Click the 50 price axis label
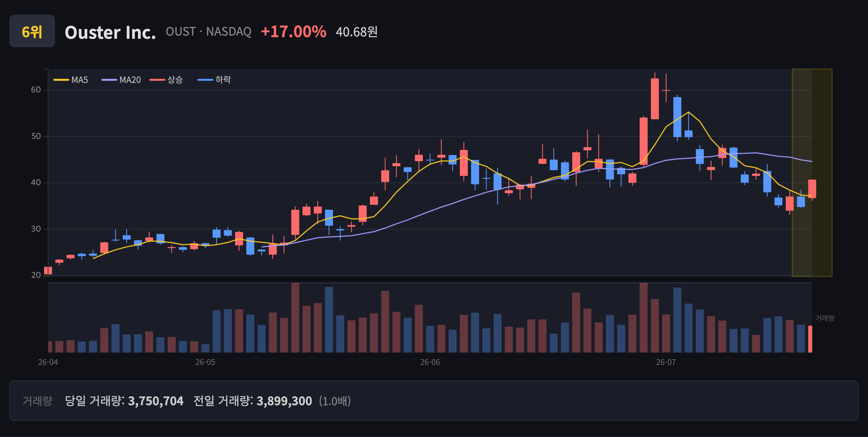Image resolution: width=868 pixels, height=437 pixels. 36,136
